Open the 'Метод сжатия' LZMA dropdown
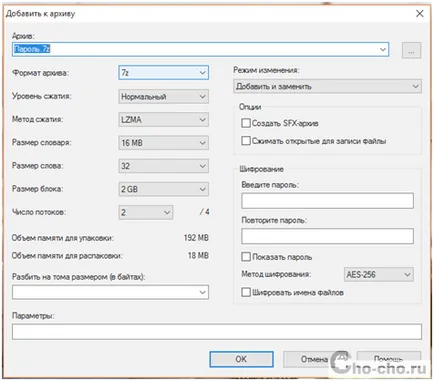Viewport: 434px width, 381px height. [164, 120]
